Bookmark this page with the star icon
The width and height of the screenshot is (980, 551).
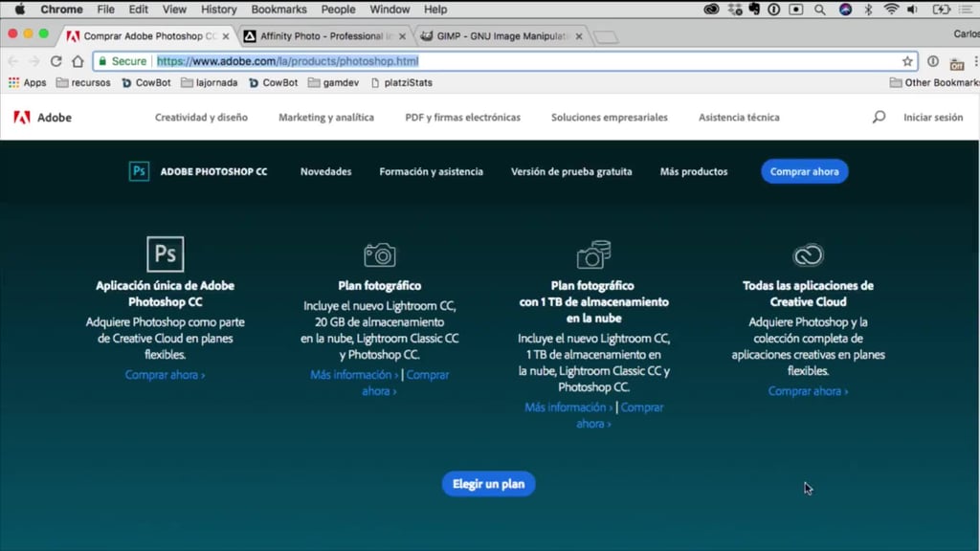click(x=907, y=61)
